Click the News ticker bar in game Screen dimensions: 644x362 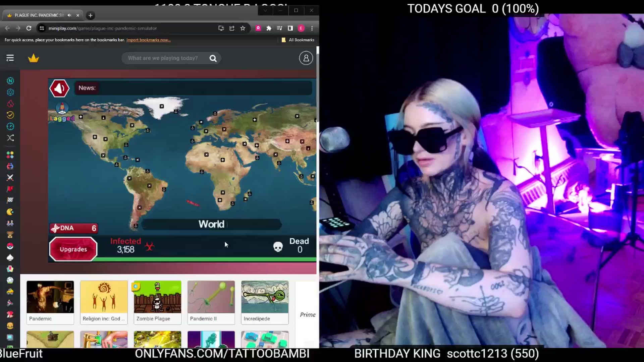[193, 88]
